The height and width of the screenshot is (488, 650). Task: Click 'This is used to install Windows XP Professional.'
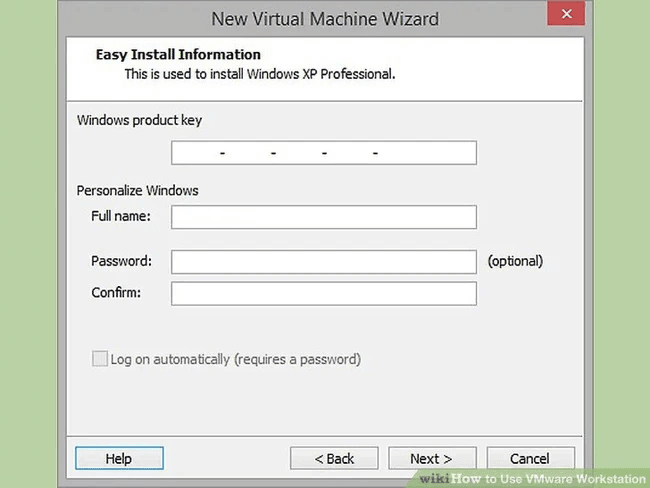coord(260,74)
